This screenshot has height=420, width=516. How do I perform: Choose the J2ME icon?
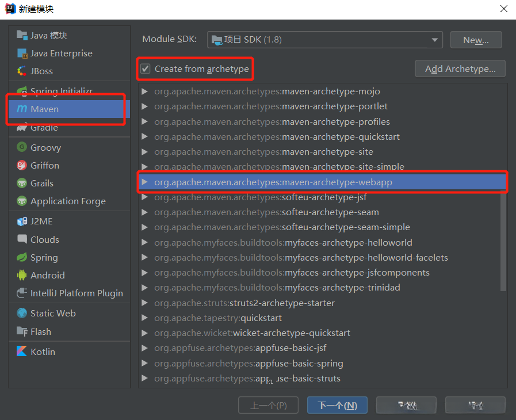tap(22, 222)
